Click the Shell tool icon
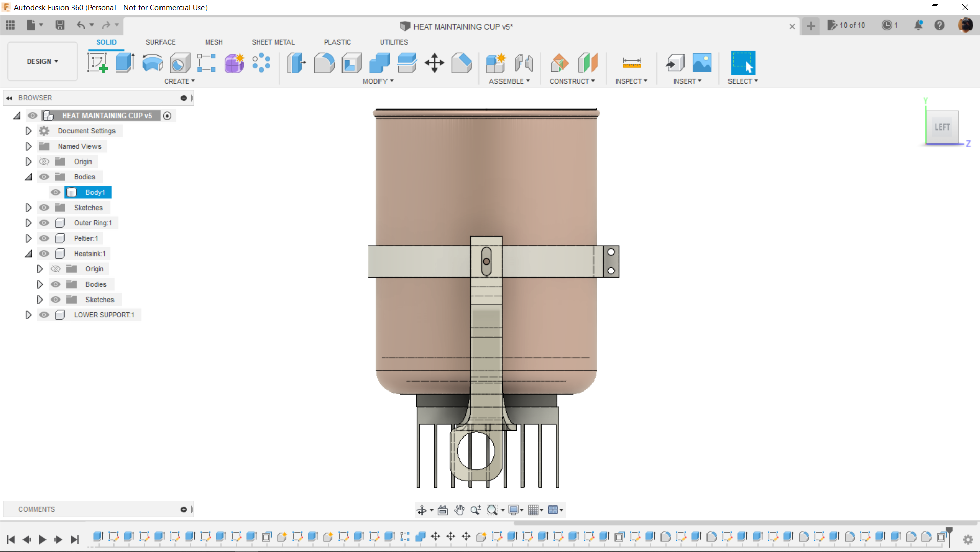Viewport: 980px width, 552px height. click(x=352, y=63)
